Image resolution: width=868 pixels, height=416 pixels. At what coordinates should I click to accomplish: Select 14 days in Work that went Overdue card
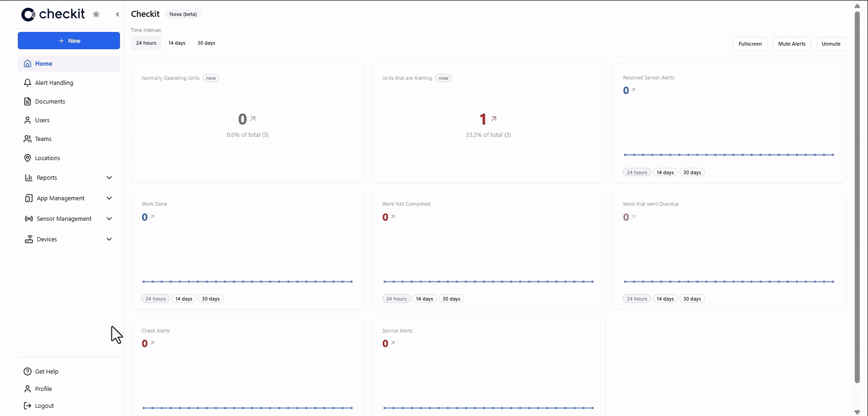tap(665, 299)
